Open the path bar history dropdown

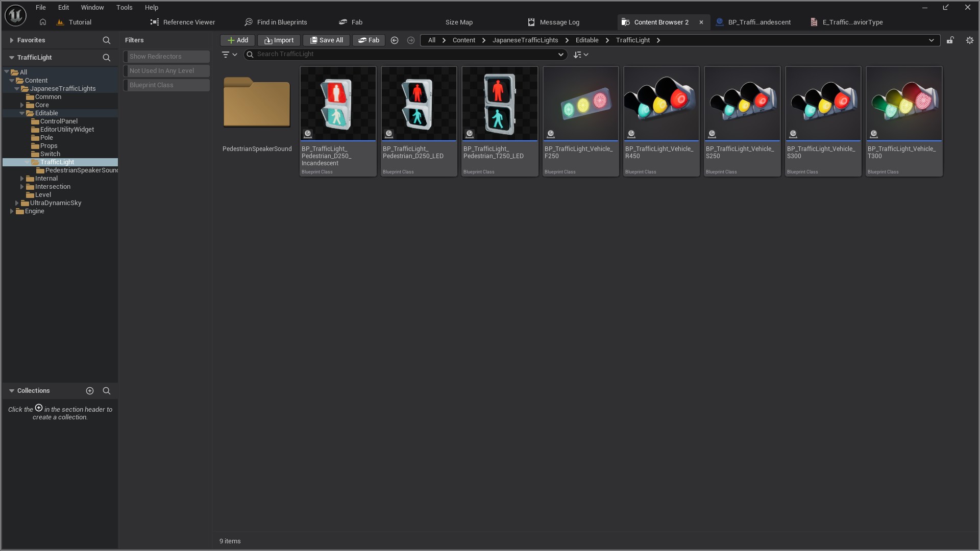931,40
